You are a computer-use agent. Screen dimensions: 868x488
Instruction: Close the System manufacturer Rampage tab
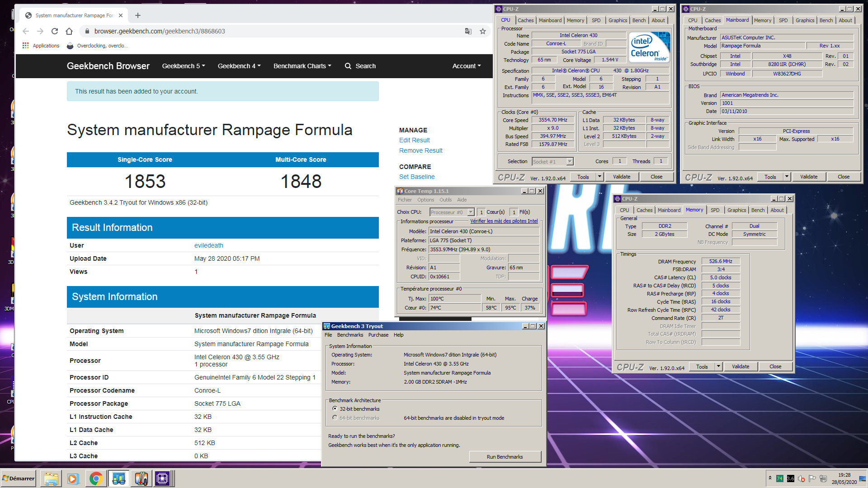[121, 15]
